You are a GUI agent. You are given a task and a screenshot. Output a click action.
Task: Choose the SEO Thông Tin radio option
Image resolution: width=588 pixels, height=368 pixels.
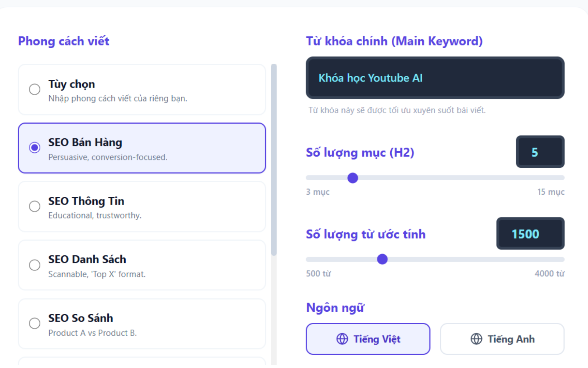[x=35, y=206]
